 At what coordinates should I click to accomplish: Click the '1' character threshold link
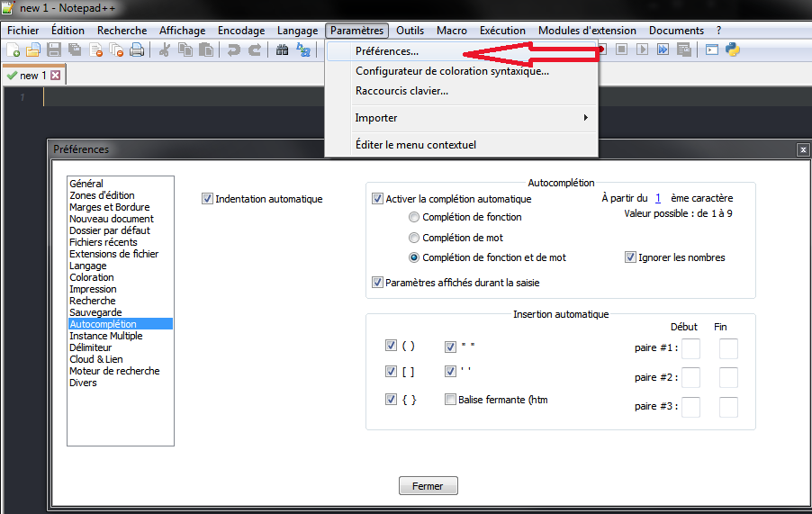coord(658,198)
